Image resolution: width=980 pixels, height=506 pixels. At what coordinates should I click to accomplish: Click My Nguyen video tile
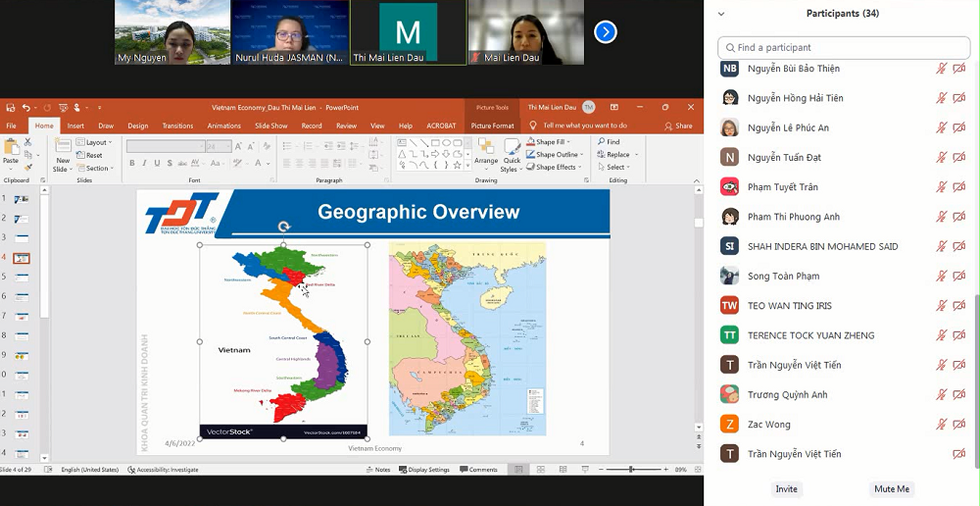pos(172,32)
